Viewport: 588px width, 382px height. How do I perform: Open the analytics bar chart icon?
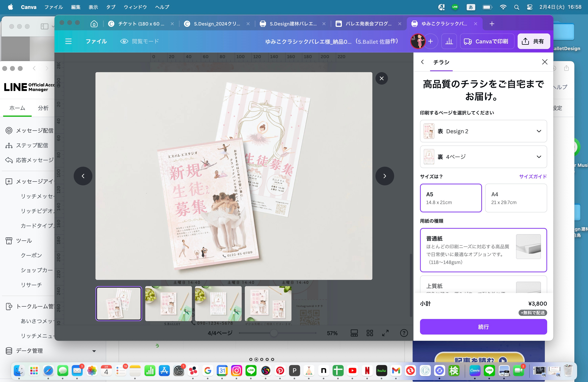click(x=449, y=41)
